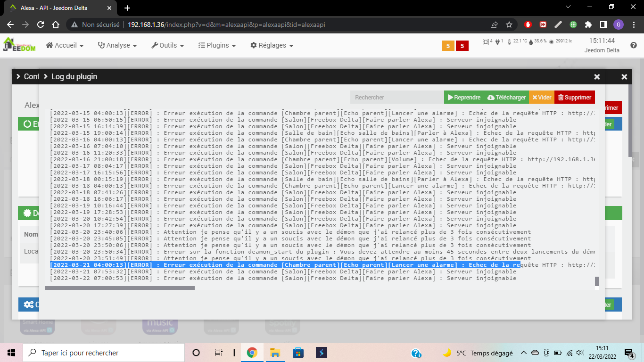Select the 2022-03-20 23:40:06 Attention log line
Screen dimensions: 644x362
(x=290, y=232)
